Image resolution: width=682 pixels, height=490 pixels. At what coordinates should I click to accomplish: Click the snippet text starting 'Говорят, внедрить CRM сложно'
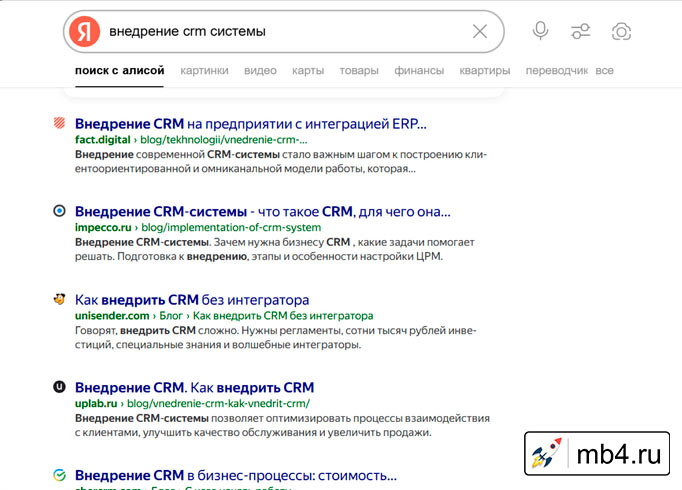(275, 337)
